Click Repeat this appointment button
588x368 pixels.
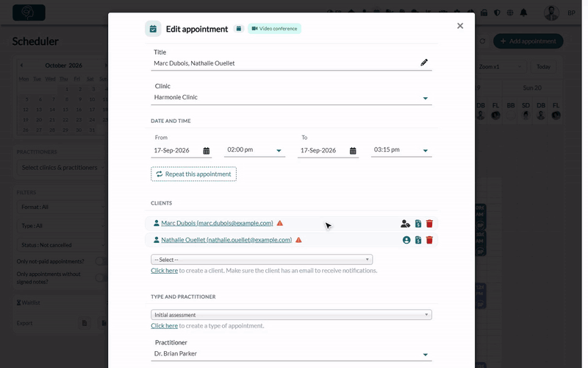(193, 174)
